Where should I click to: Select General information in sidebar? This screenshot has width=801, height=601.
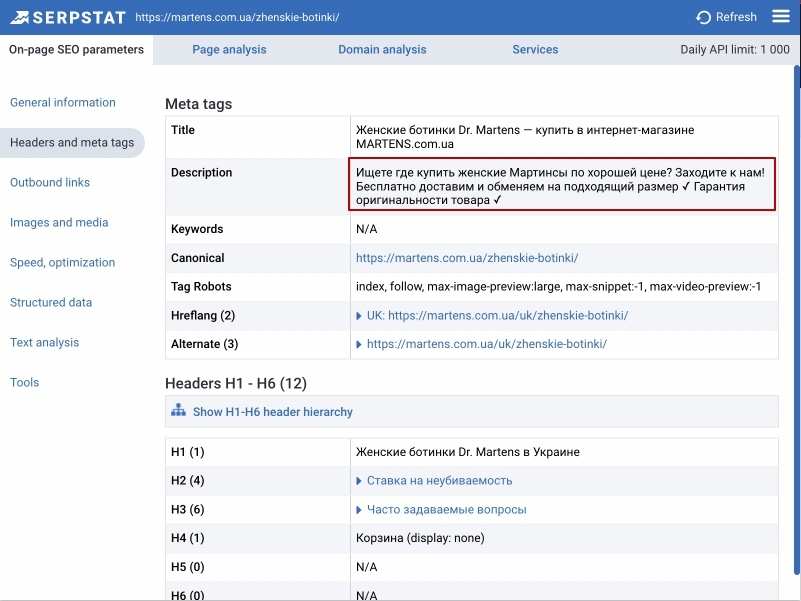click(63, 102)
